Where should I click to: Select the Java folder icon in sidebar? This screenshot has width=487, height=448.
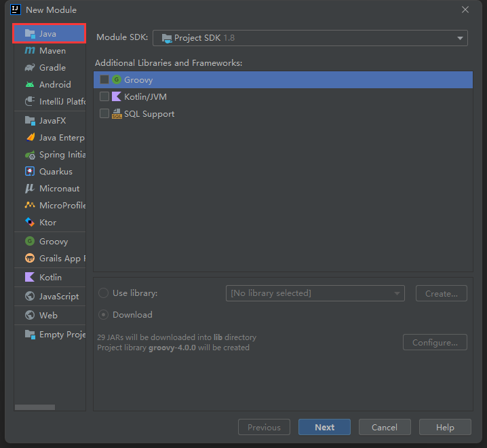point(30,33)
